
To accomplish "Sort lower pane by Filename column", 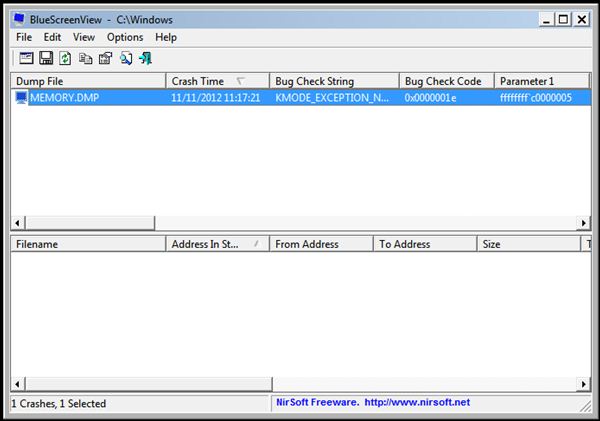I will click(88, 244).
